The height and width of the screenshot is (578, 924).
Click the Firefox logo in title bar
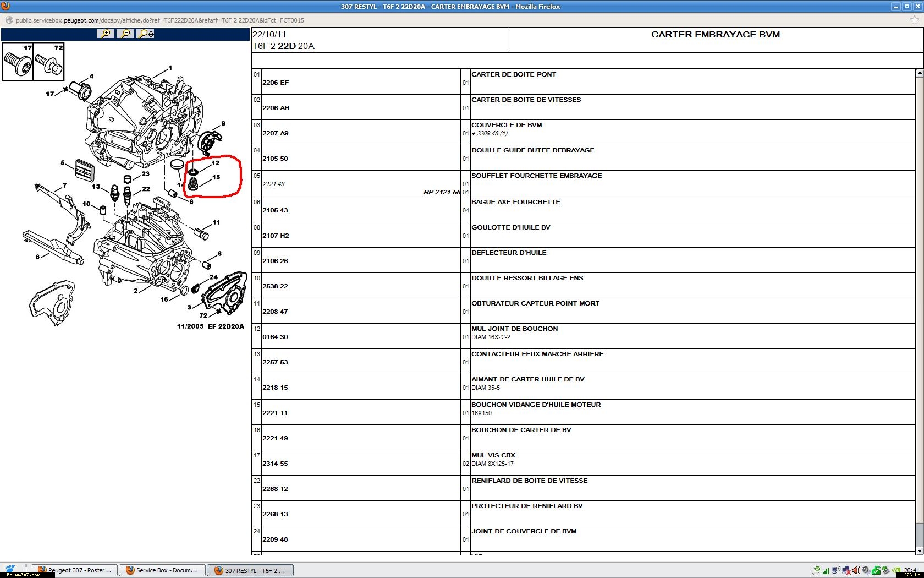pyautogui.click(x=5, y=6)
